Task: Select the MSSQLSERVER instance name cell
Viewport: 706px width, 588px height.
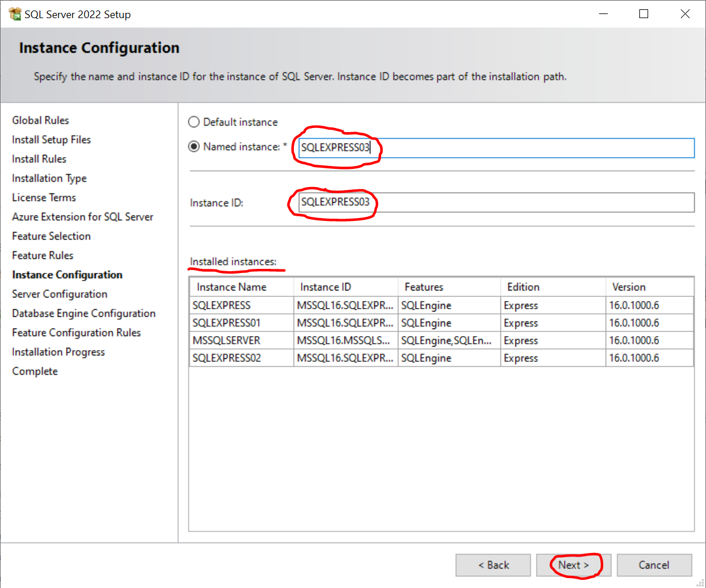Action: tap(241, 340)
